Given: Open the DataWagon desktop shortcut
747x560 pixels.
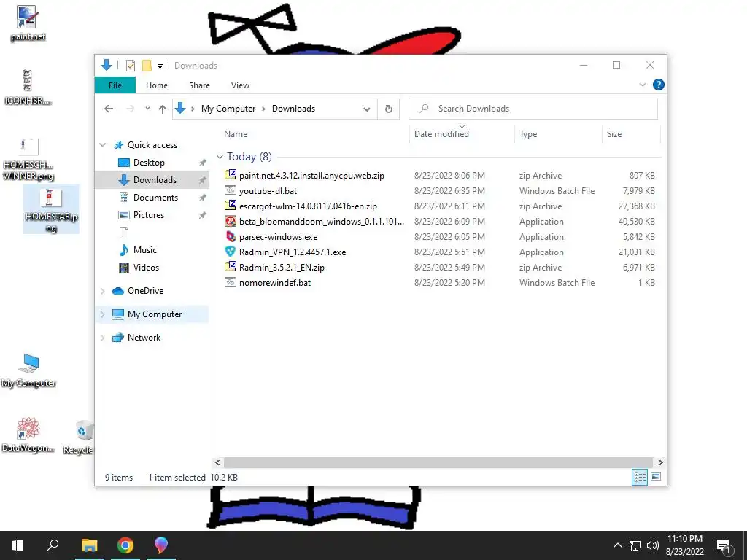Looking at the screenshot, I should pyautogui.click(x=28, y=435).
